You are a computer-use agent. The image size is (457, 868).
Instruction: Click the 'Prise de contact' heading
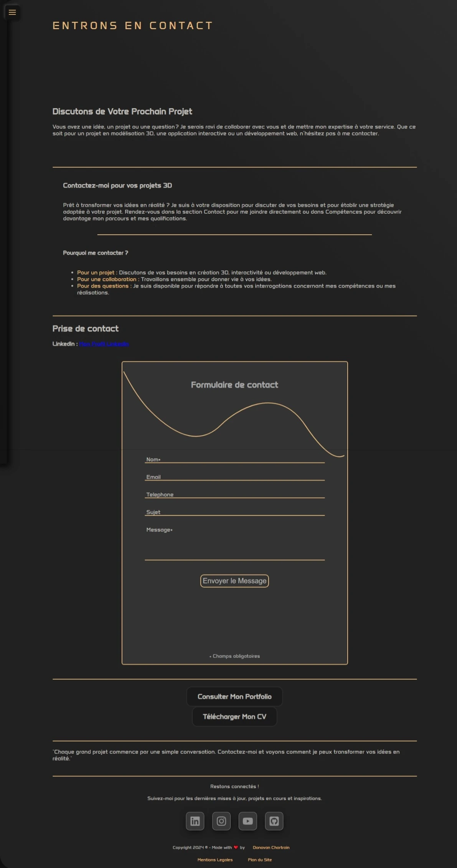tap(86, 329)
